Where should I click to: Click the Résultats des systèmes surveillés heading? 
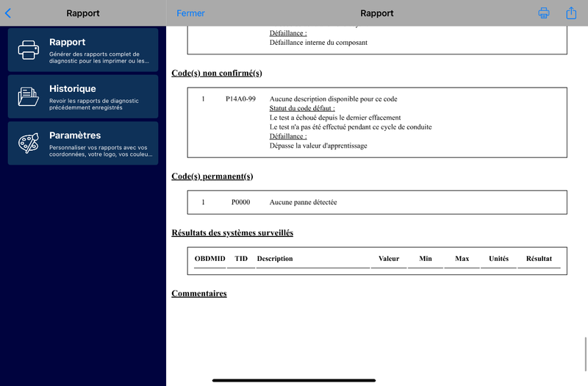(232, 232)
